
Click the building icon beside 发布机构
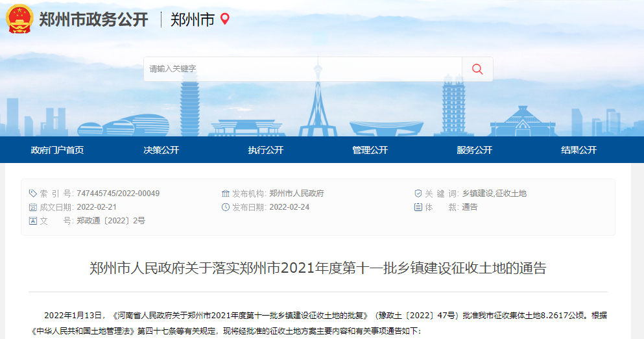pyautogui.click(x=226, y=194)
